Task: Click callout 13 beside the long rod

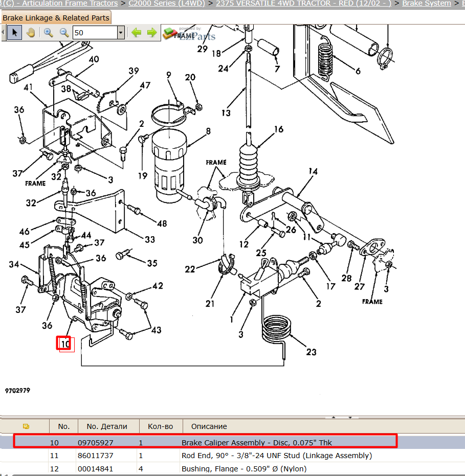Action: coord(226,113)
